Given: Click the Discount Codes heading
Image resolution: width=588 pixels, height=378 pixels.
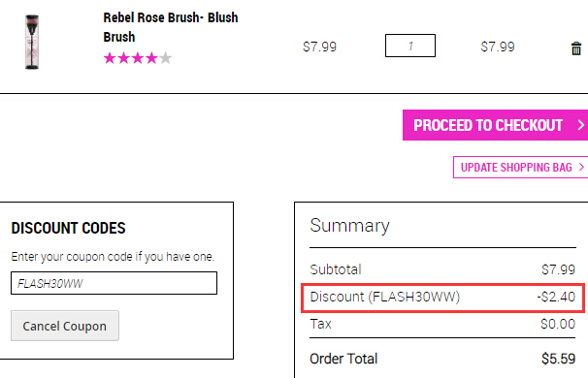Looking at the screenshot, I should pyautogui.click(x=68, y=228).
